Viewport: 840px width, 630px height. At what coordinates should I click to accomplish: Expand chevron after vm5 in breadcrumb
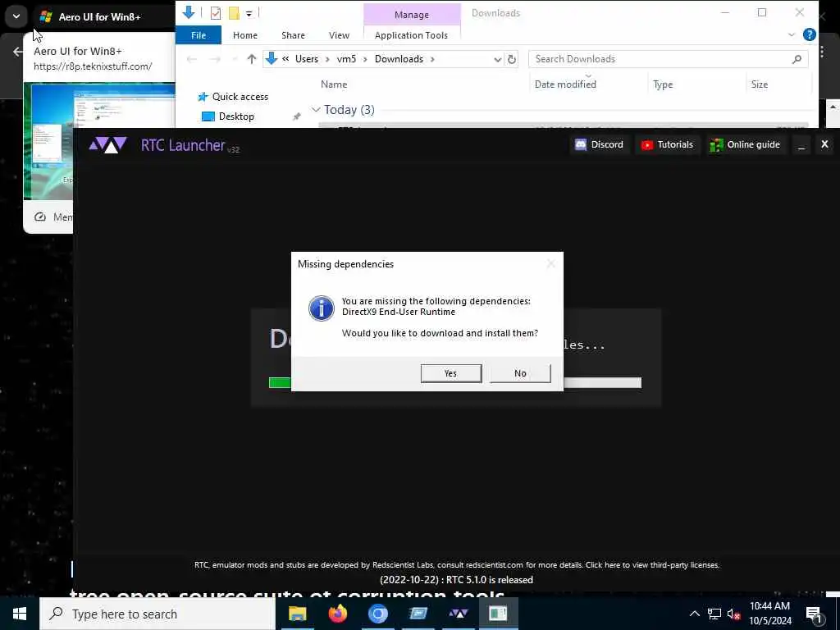pyautogui.click(x=365, y=59)
